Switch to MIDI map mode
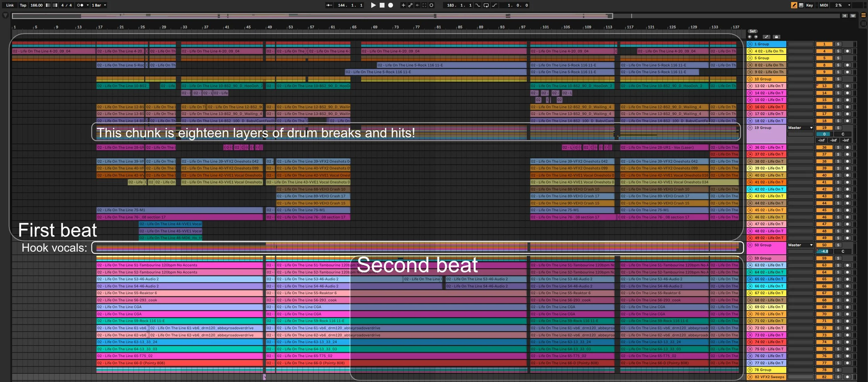 pyautogui.click(x=824, y=5)
